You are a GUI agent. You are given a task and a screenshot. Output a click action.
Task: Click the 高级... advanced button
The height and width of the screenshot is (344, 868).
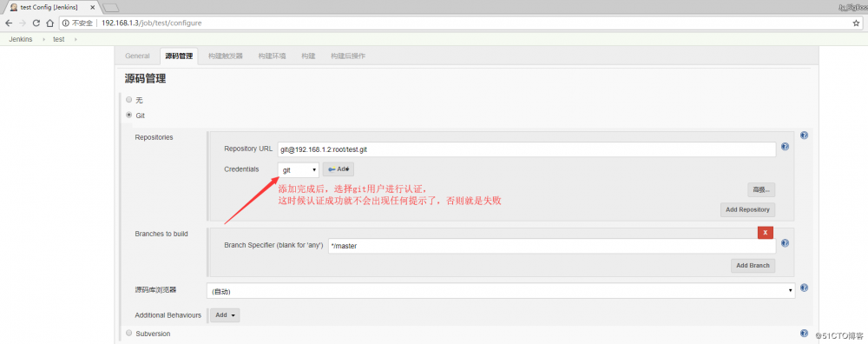pos(761,189)
